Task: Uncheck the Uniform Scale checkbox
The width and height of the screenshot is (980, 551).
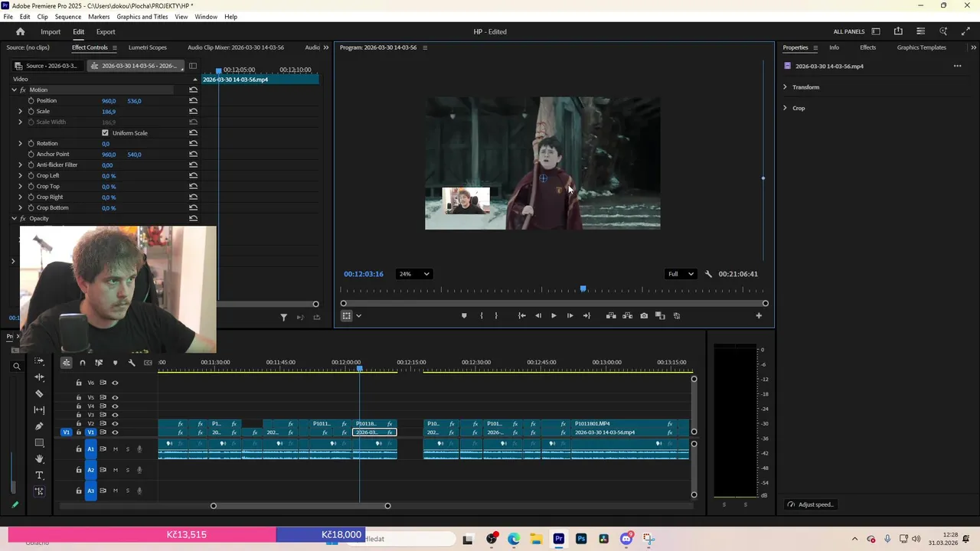Action: [105, 132]
